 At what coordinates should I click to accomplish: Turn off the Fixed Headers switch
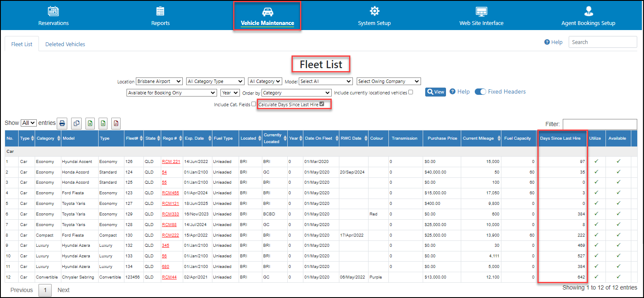480,92
